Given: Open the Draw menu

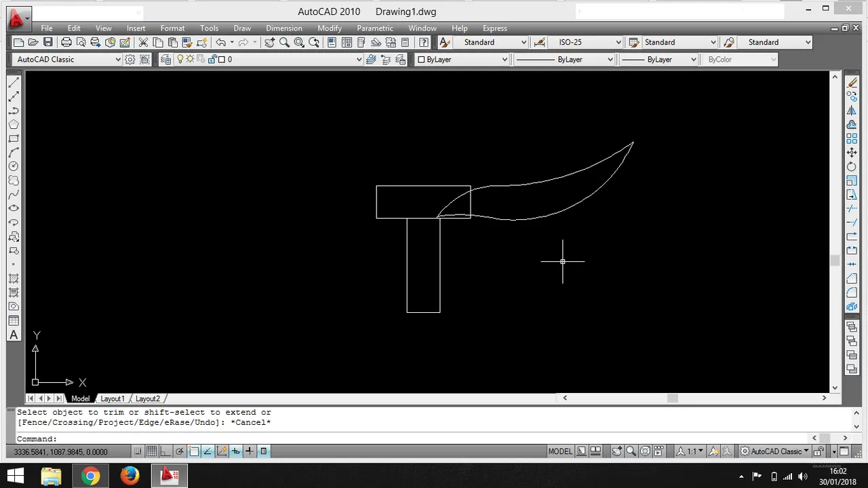Looking at the screenshot, I should tap(242, 29).
